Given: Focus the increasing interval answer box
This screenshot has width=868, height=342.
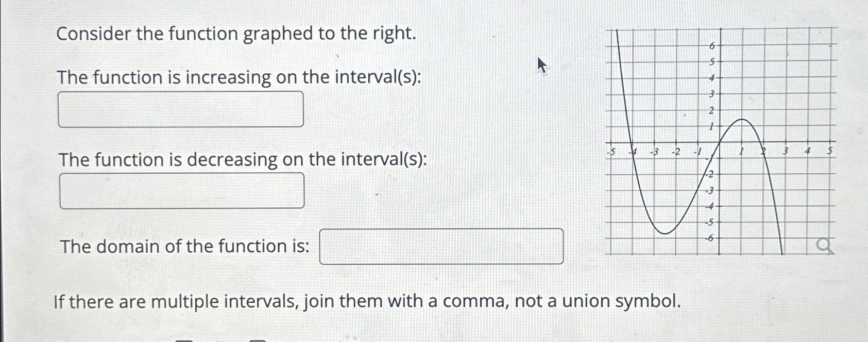Looking at the screenshot, I should (x=181, y=109).
